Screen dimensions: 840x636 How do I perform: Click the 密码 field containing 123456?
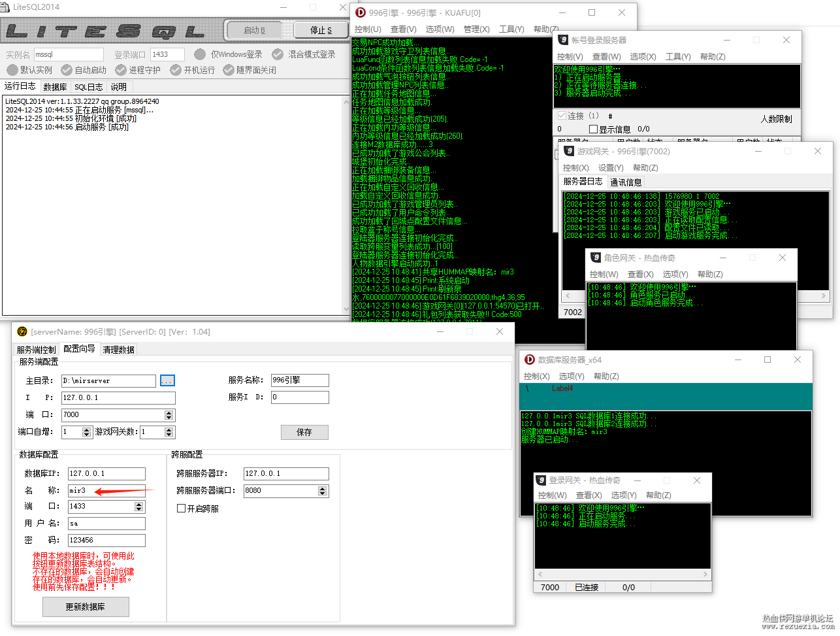coord(106,541)
